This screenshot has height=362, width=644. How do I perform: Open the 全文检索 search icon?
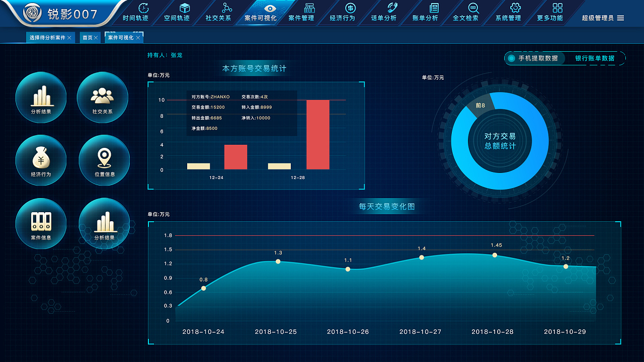tap(473, 8)
